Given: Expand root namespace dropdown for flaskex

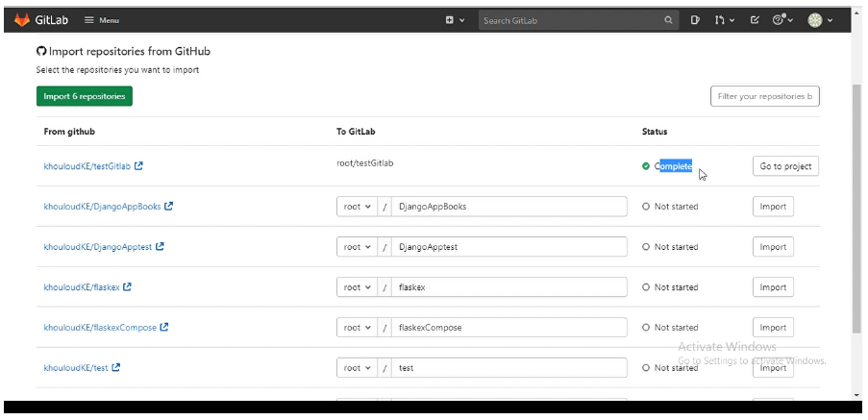Looking at the screenshot, I should 357,287.
